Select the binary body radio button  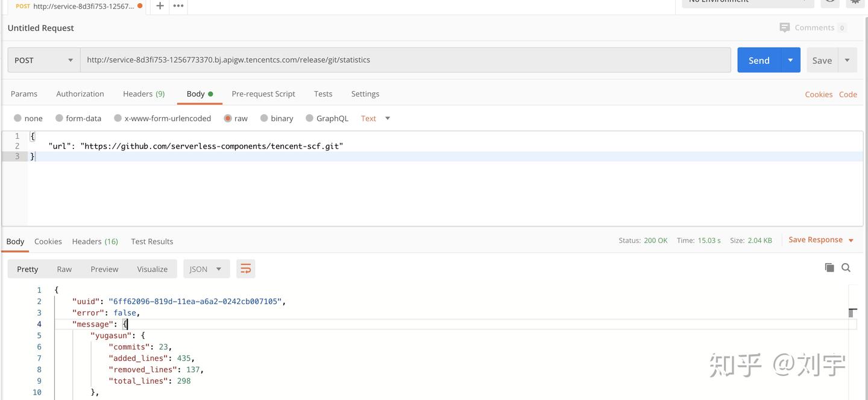pos(264,118)
